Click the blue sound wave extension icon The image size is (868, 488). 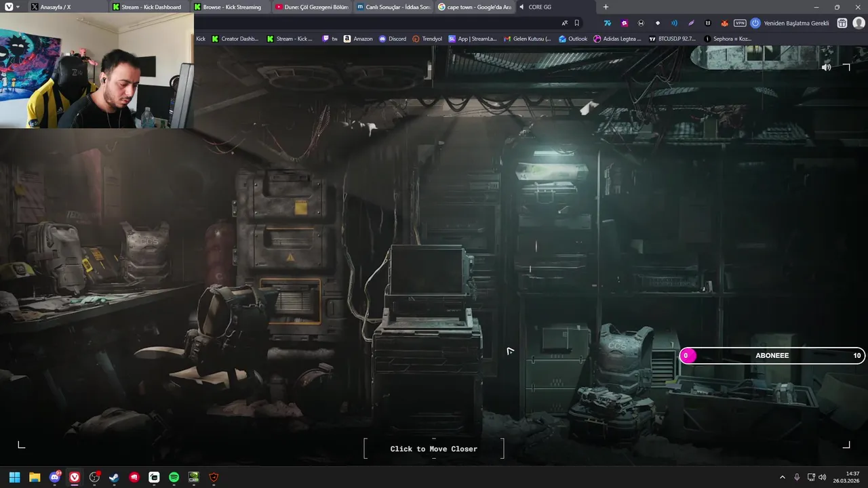674,23
